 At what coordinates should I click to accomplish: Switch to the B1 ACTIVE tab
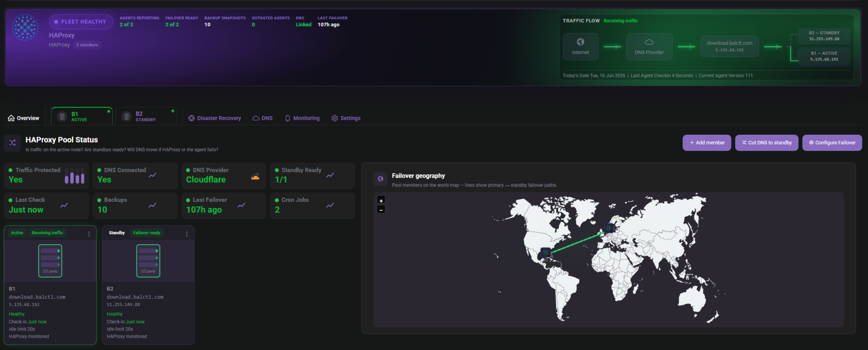(82, 117)
